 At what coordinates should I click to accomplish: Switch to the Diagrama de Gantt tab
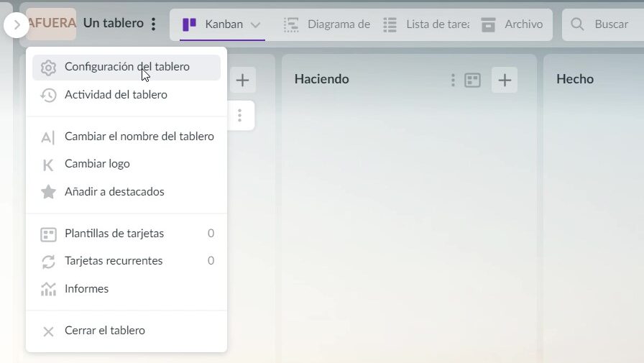pos(326,24)
